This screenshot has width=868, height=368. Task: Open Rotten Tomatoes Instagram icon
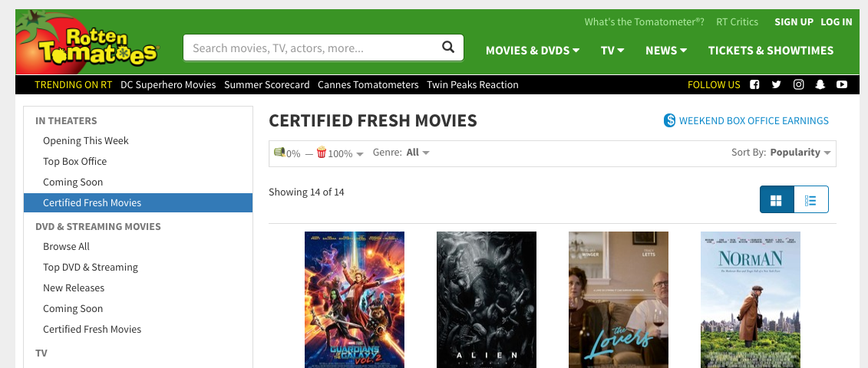click(x=798, y=84)
